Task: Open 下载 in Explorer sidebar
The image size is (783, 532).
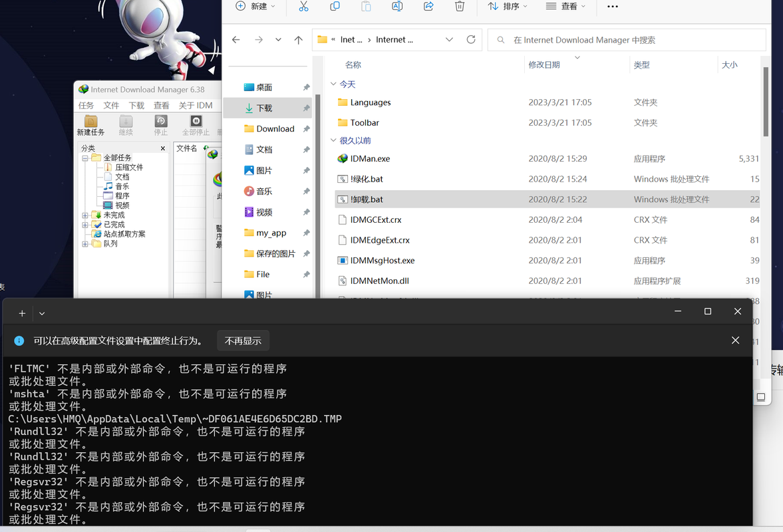Action: click(267, 108)
